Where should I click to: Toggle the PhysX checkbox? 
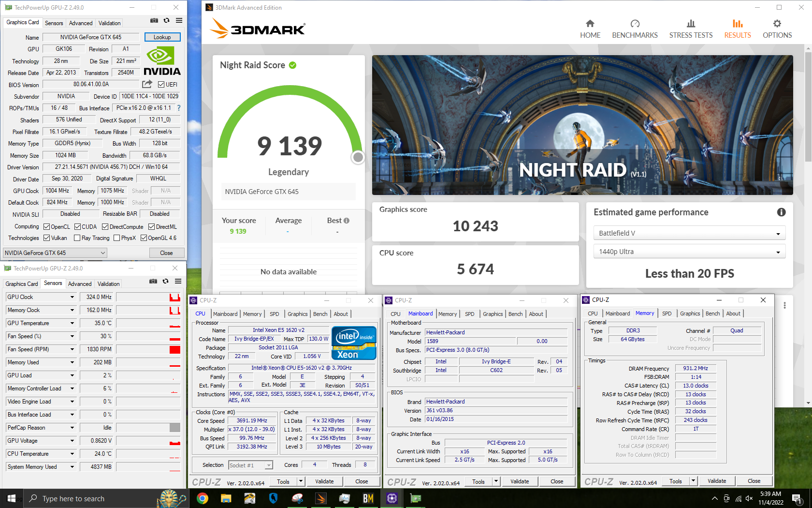116,238
